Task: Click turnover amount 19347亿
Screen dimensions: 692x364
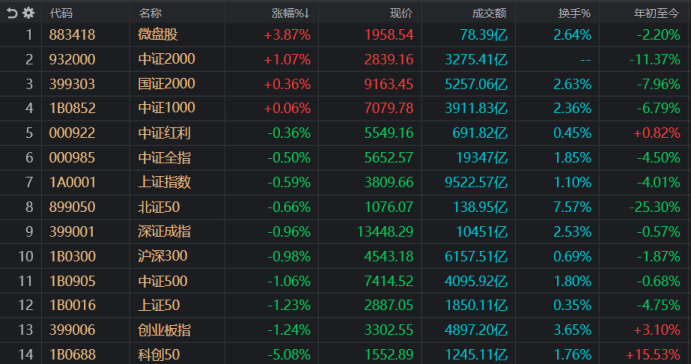Action: (481, 158)
